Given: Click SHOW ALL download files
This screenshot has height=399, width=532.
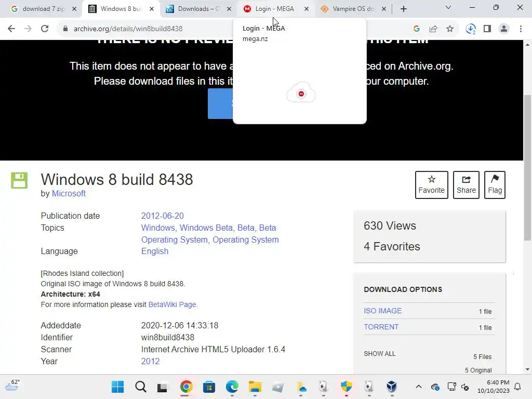Looking at the screenshot, I should coord(379,353).
